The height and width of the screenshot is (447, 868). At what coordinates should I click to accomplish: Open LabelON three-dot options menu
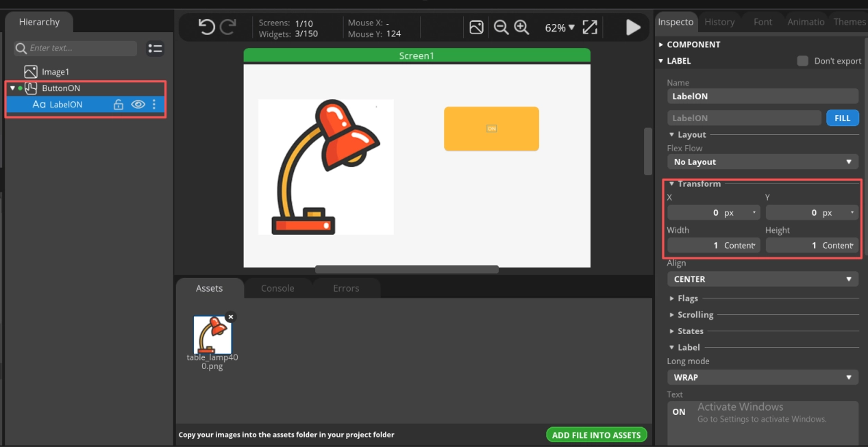154,105
